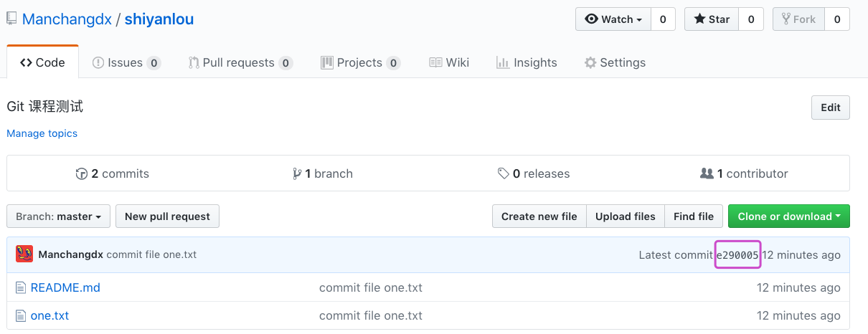The image size is (868, 334).
Task: Click the commits history clock icon
Action: 82,173
